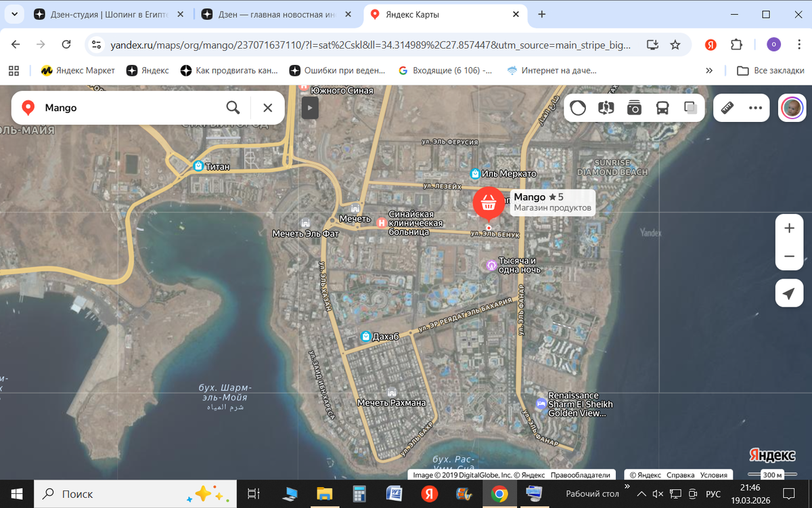Open map layers selector icon

[x=690, y=108]
